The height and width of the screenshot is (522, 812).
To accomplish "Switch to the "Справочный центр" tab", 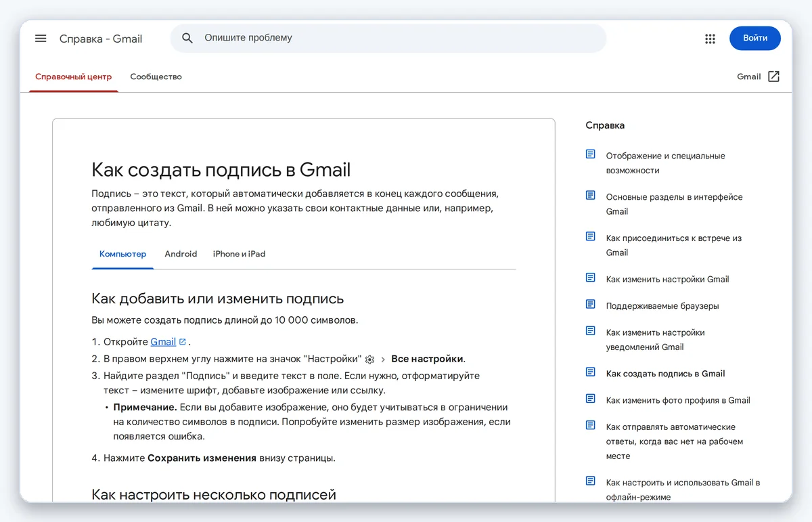I will [73, 77].
